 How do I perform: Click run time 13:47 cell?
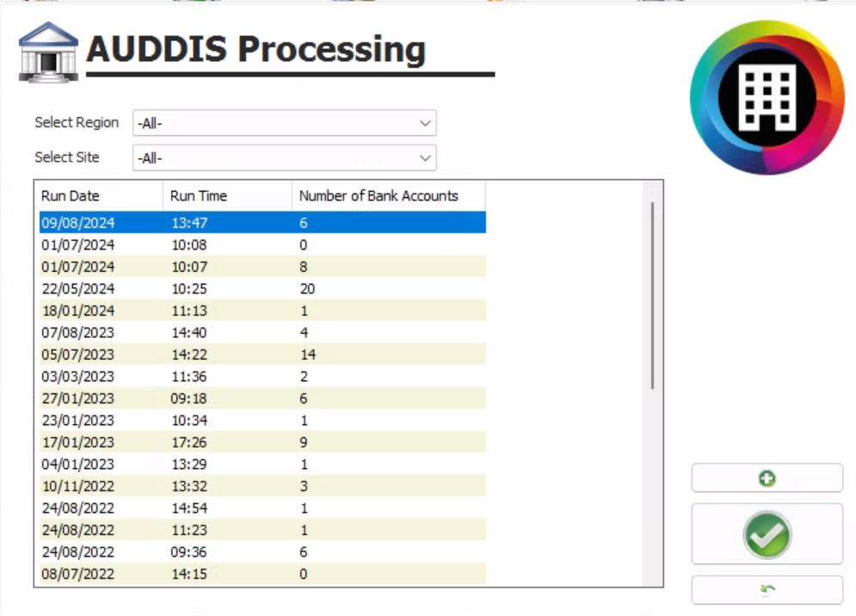click(189, 223)
